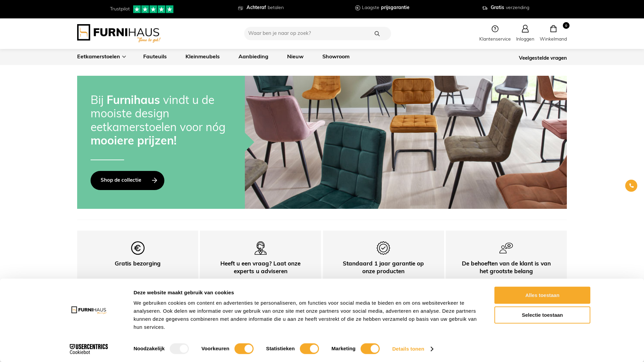
Task: Click the euro Gratis bezorging icon
Action: 138,248
